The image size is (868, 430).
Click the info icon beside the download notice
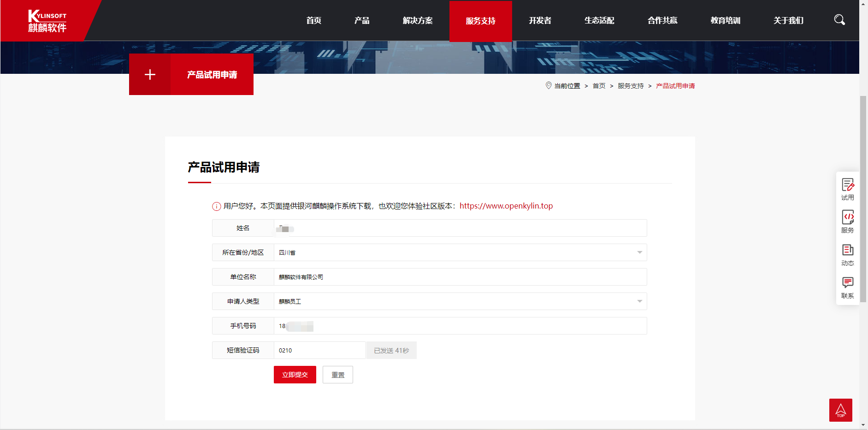[x=216, y=206]
